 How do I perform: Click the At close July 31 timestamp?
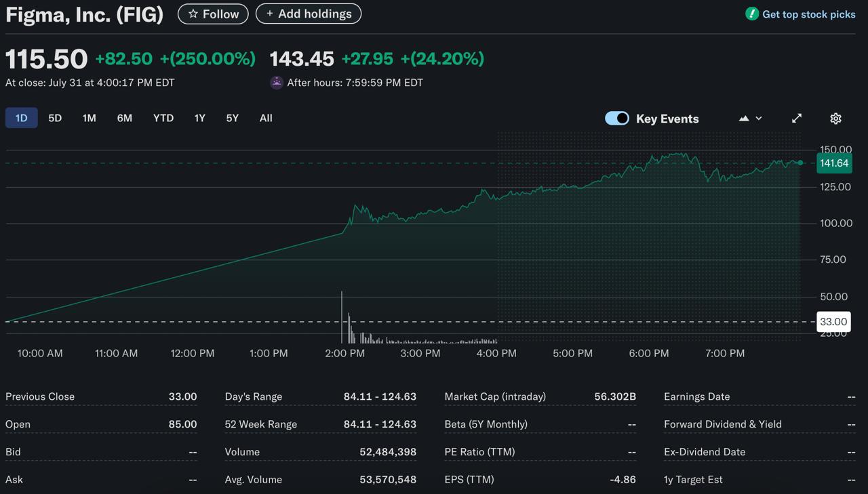[90, 83]
